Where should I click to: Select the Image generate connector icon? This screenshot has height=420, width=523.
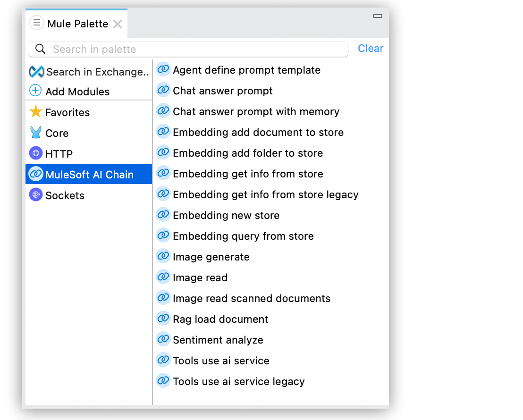163,256
